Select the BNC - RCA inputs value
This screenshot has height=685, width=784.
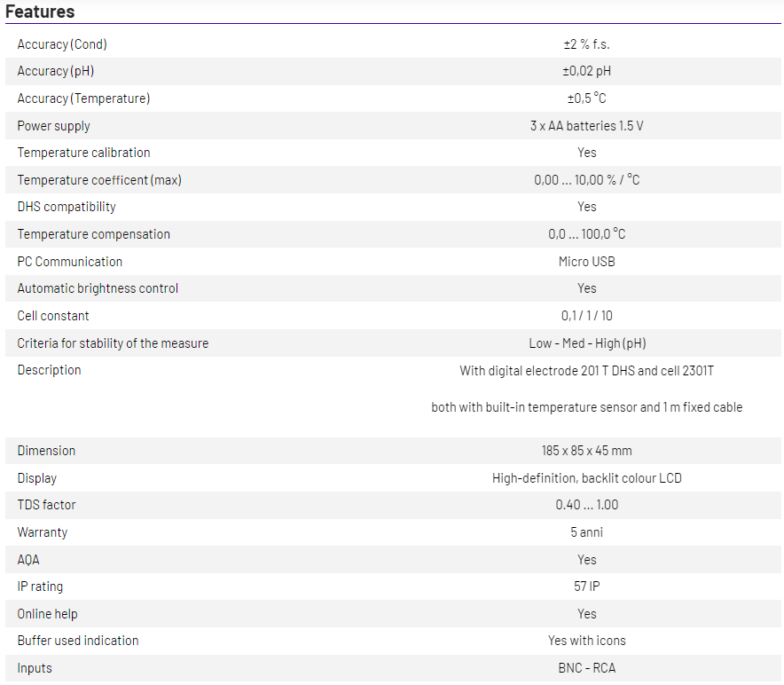coord(586,668)
